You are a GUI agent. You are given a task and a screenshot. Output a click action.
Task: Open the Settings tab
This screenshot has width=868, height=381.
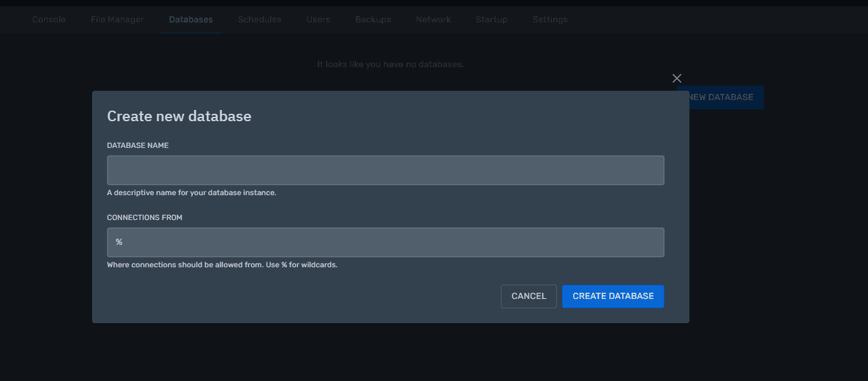click(550, 19)
